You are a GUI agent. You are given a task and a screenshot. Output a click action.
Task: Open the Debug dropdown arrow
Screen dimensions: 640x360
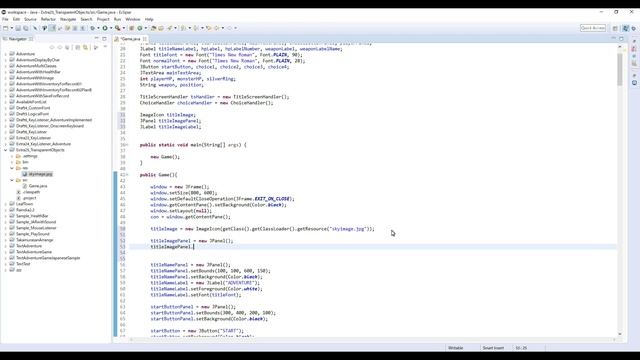click(x=98, y=28)
